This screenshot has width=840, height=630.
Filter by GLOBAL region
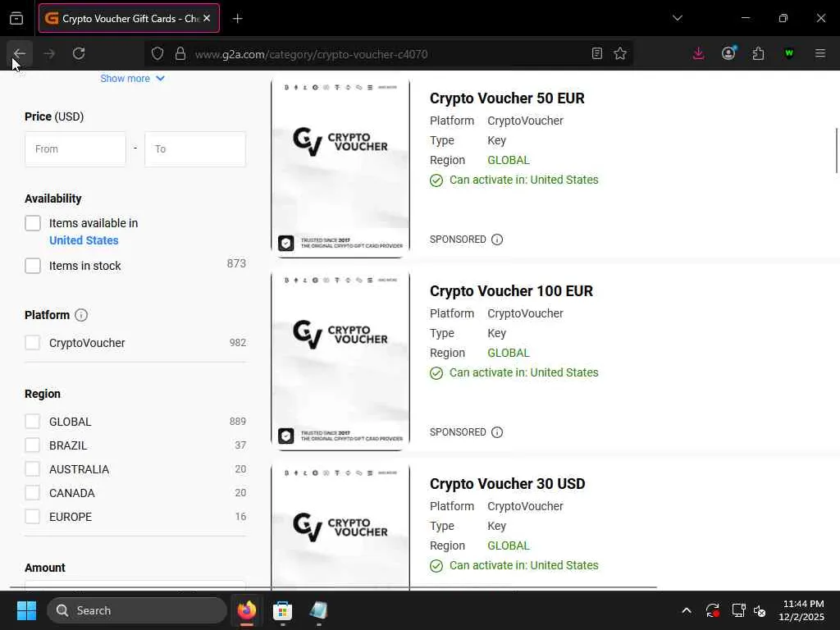(x=33, y=422)
